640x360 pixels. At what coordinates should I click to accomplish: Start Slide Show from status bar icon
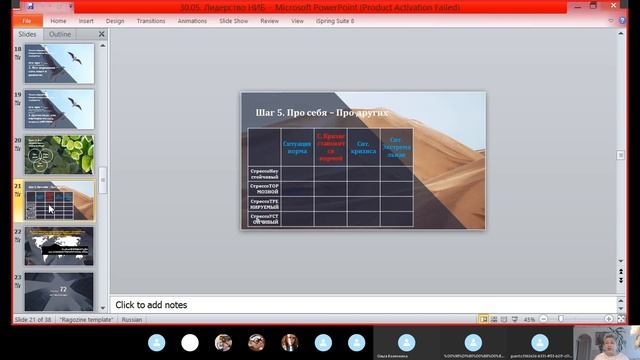click(x=515, y=319)
